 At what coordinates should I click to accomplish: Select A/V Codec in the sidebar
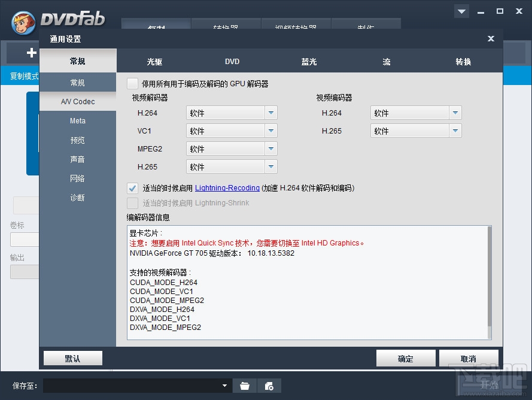click(77, 101)
